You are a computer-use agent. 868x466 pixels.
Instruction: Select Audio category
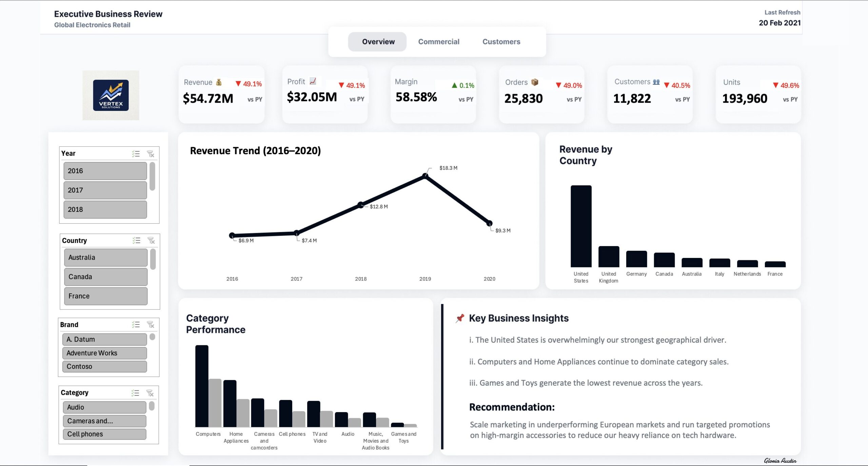pyautogui.click(x=104, y=407)
